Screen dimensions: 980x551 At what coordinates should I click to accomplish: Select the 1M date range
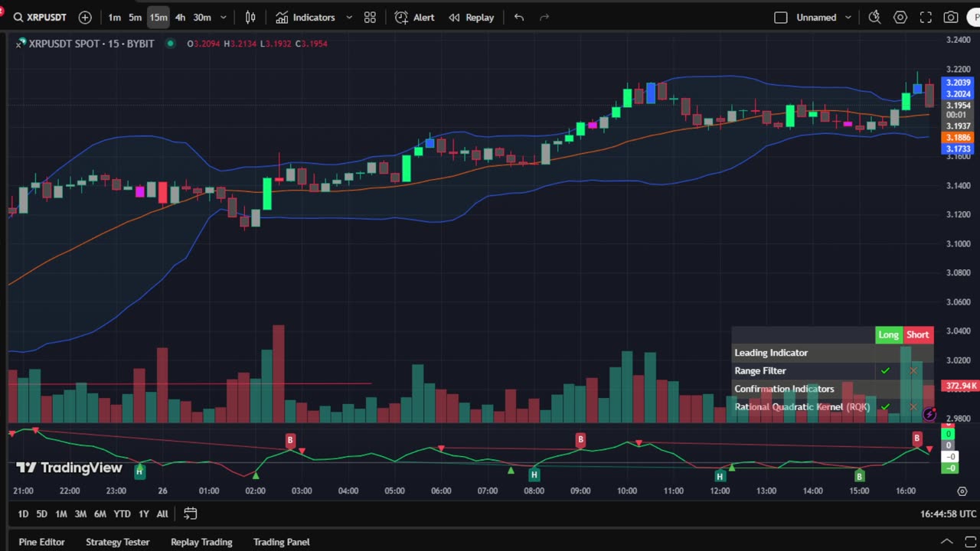(60, 514)
